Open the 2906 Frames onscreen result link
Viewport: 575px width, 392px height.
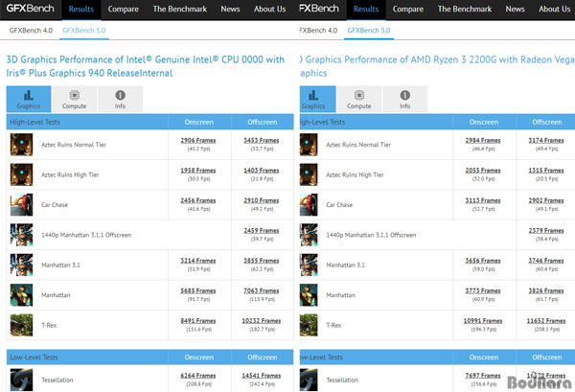tap(198, 141)
